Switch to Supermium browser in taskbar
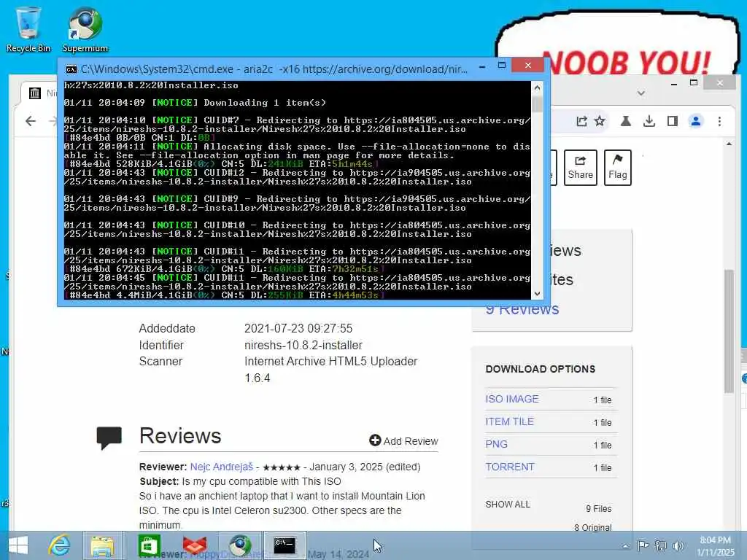Viewport: 747px width, 560px height. point(240,545)
